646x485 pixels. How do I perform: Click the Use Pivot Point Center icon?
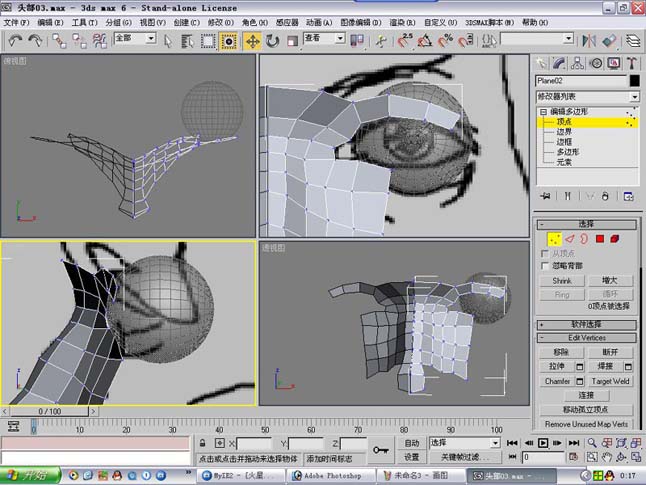coord(357,41)
